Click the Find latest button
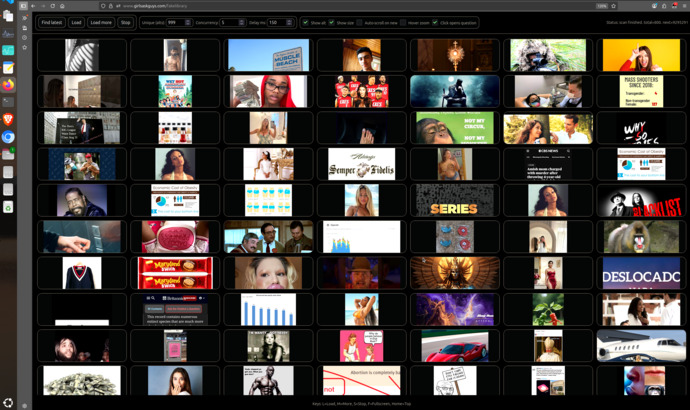Viewport: 690px width, 410px height. (51, 22)
